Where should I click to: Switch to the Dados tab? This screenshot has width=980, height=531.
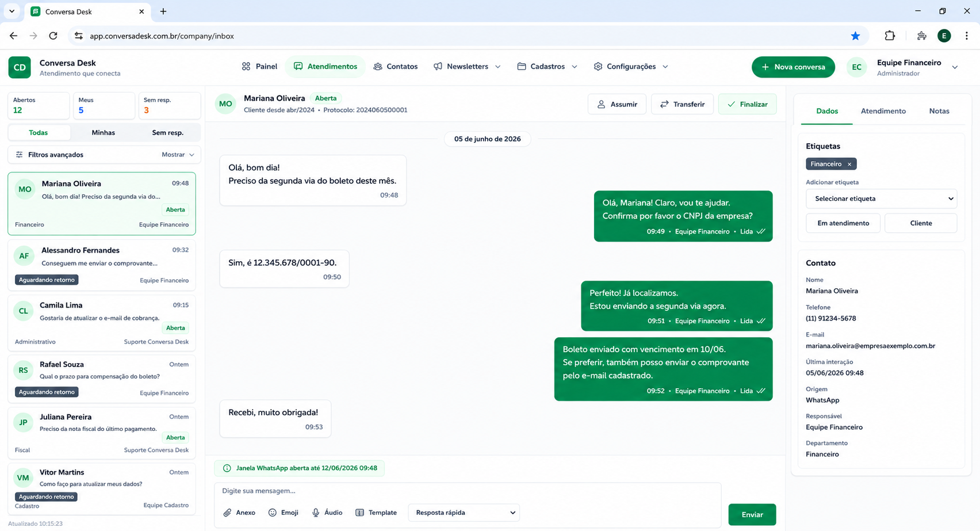point(827,111)
